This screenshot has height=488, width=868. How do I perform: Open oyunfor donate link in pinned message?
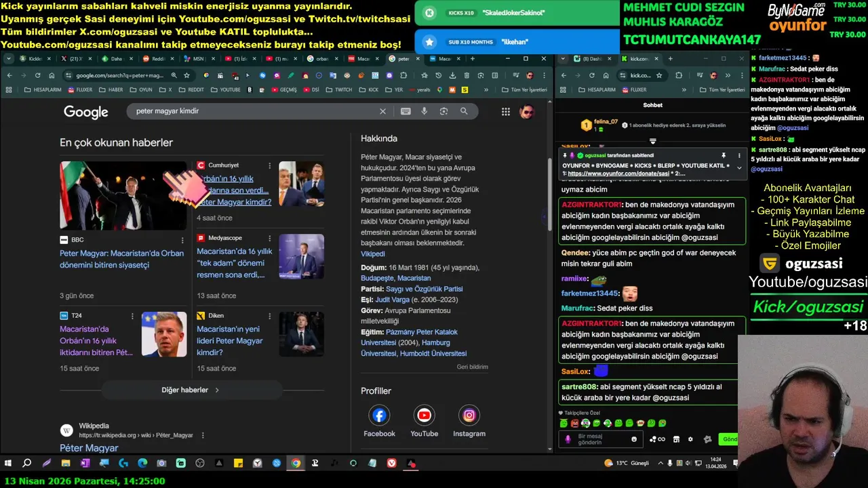tap(618, 174)
